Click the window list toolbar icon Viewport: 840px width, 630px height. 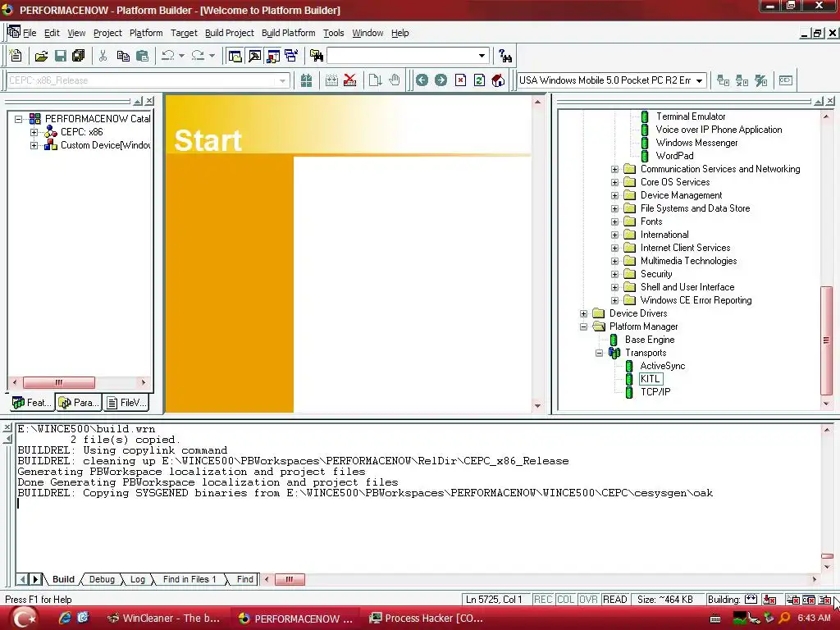click(291, 56)
